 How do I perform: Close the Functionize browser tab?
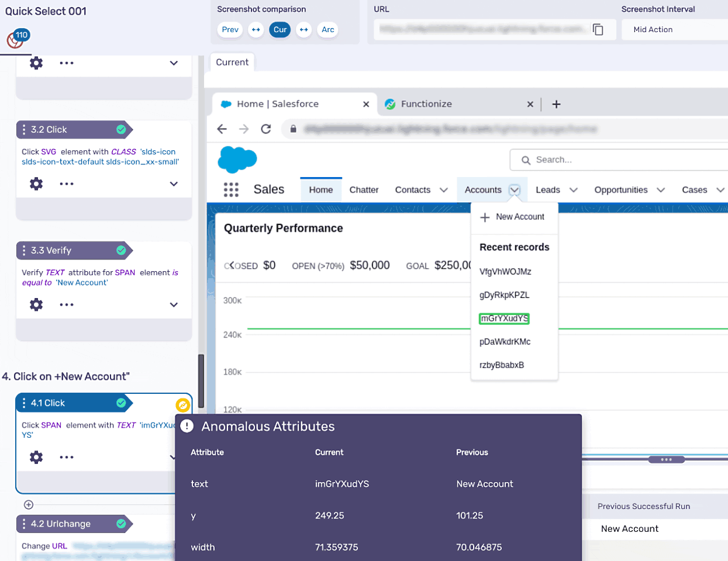(530, 104)
